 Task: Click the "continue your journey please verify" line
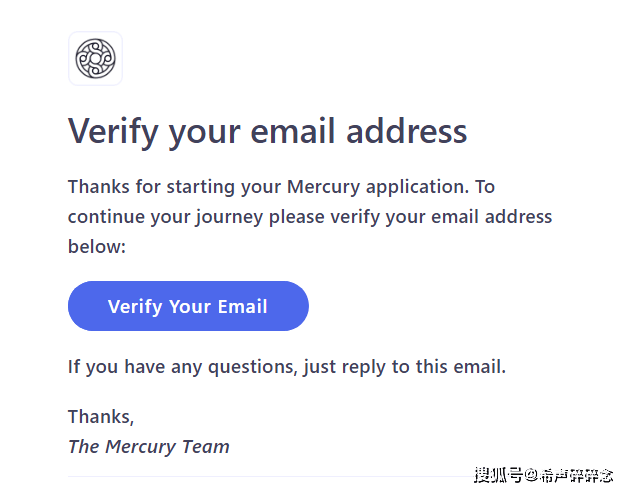pyautogui.click(x=230, y=216)
